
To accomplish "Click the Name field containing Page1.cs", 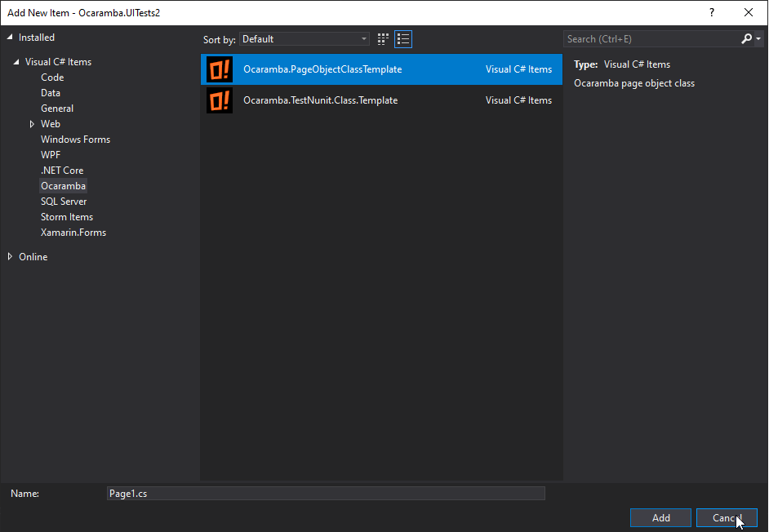I will pyautogui.click(x=326, y=494).
